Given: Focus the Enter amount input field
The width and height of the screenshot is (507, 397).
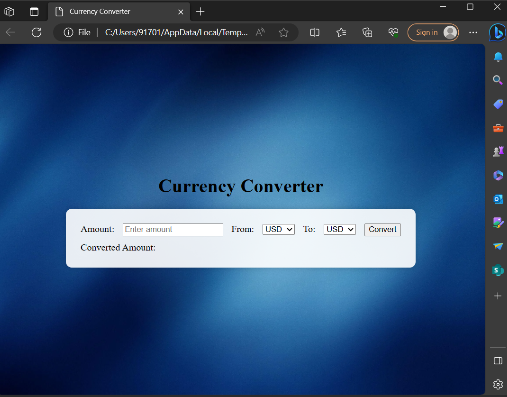Looking at the screenshot, I should tap(173, 229).
